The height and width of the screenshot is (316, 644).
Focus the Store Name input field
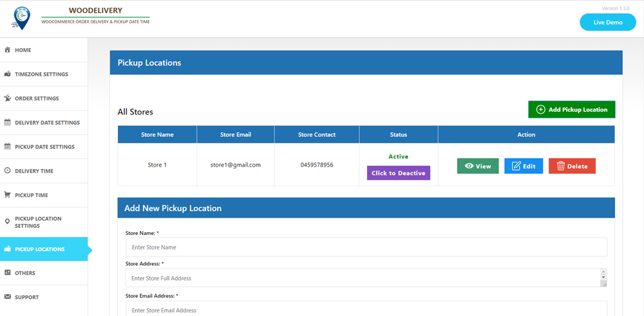(x=366, y=247)
